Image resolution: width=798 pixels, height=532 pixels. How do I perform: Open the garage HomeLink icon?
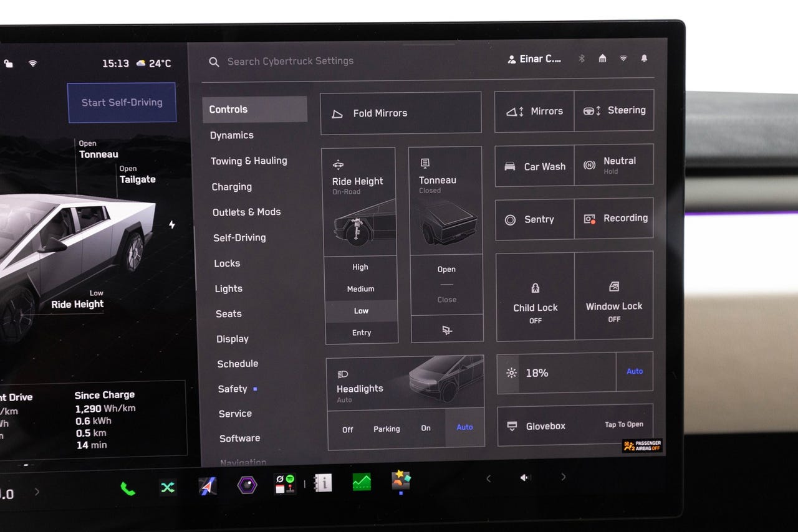(x=602, y=59)
